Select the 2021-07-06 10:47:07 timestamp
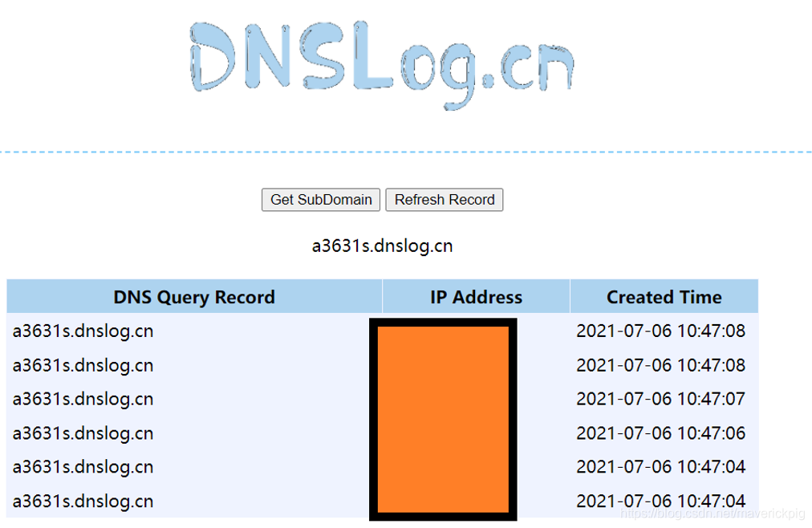The width and height of the screenshot is (812, 528). pyautogui.click(x=661, y=399)
